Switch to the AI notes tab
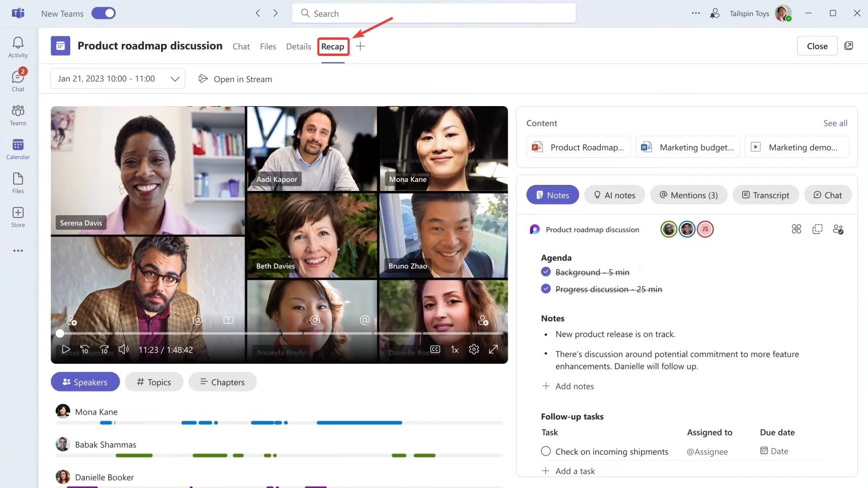Screen dimensions: 868x488 (614, 195)
